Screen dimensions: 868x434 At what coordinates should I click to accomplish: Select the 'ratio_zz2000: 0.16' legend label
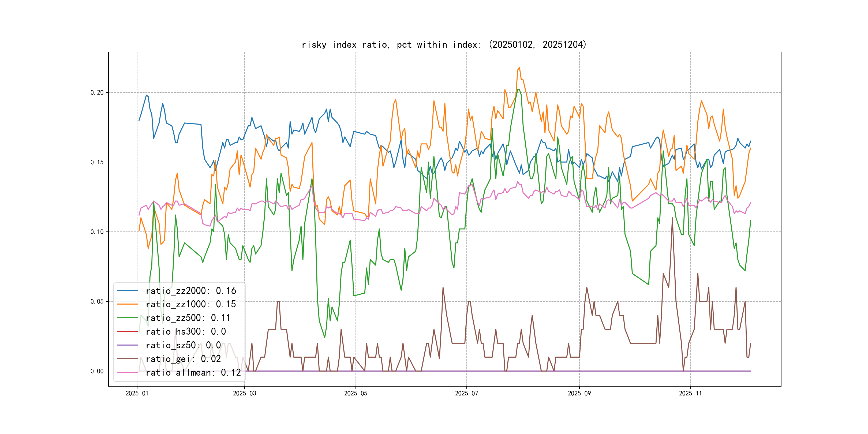191,290
